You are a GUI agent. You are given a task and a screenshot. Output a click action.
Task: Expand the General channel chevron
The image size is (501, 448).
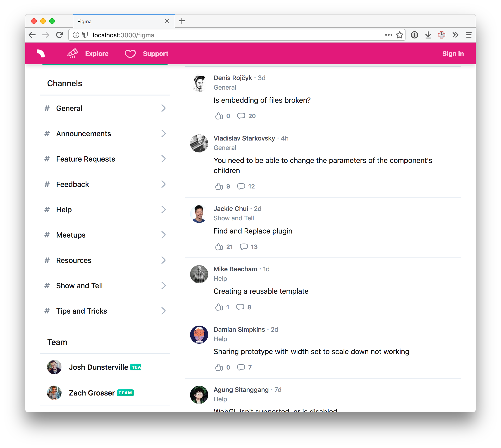[163, 108]
